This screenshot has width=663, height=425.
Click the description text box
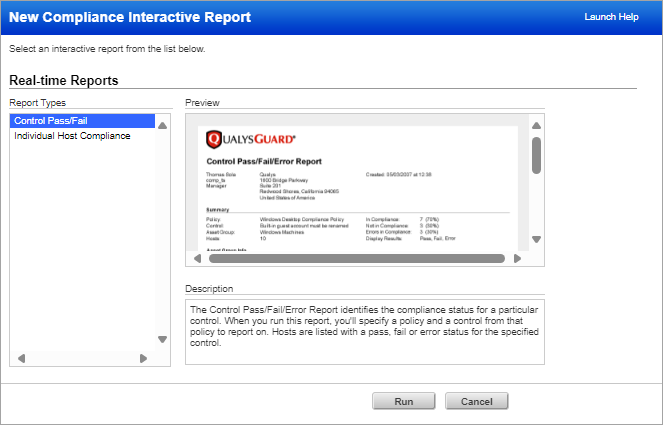(x=365, y=332)
